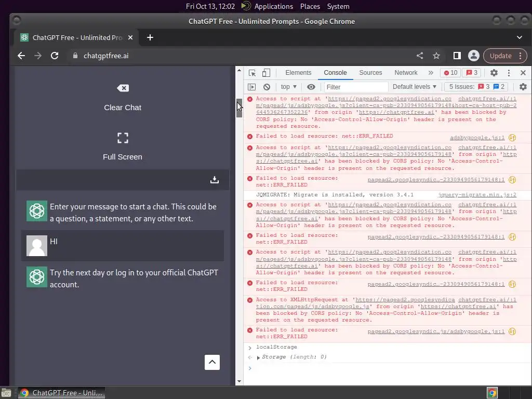Image resolution: width=532 pixels, height=399 pixels.
Task: Open the DevTools three-dot customize menu
Action: click(x=509, y=73)
